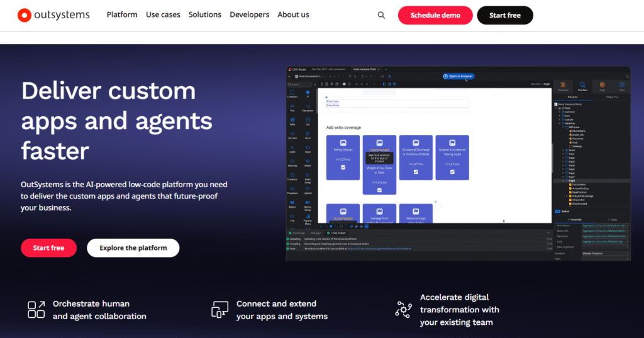Image resolution: width=644 pixels, height=338 pixels.
Task: Select the Container widget in ODC Studio
Action: pyautogui.click(x=292, y=94)
